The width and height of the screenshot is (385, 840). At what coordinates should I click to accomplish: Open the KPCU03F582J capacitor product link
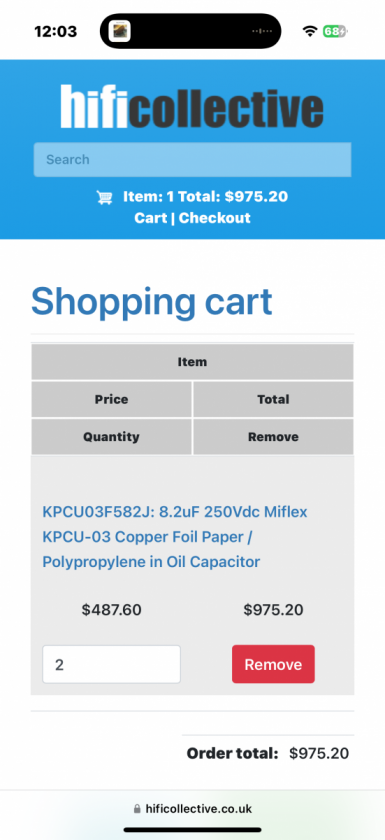pyautogui.click(x=175, y=537)
